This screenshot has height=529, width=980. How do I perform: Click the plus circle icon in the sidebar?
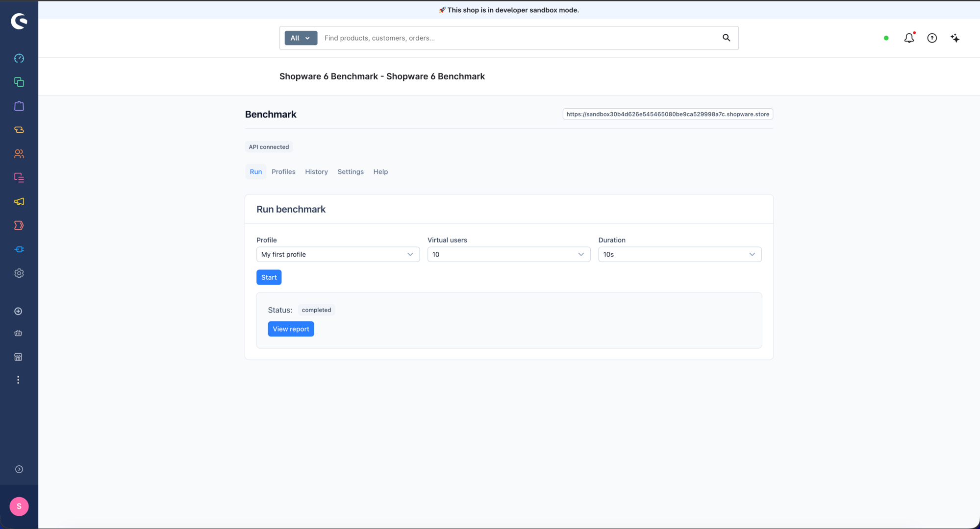[x=18, y=312]
